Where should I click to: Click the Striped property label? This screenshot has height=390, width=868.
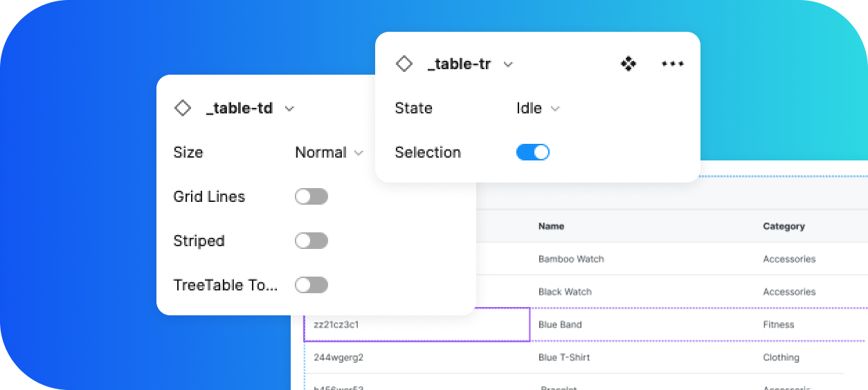pos(199,241)
